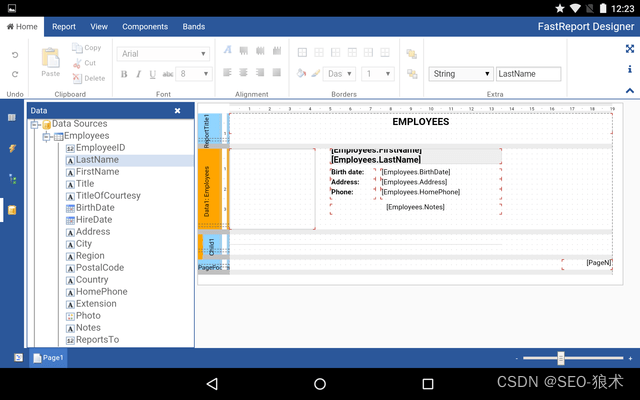This screenshot has width=640, height=400.
Task: Apply all borders icon
Action: coord(302,52)
